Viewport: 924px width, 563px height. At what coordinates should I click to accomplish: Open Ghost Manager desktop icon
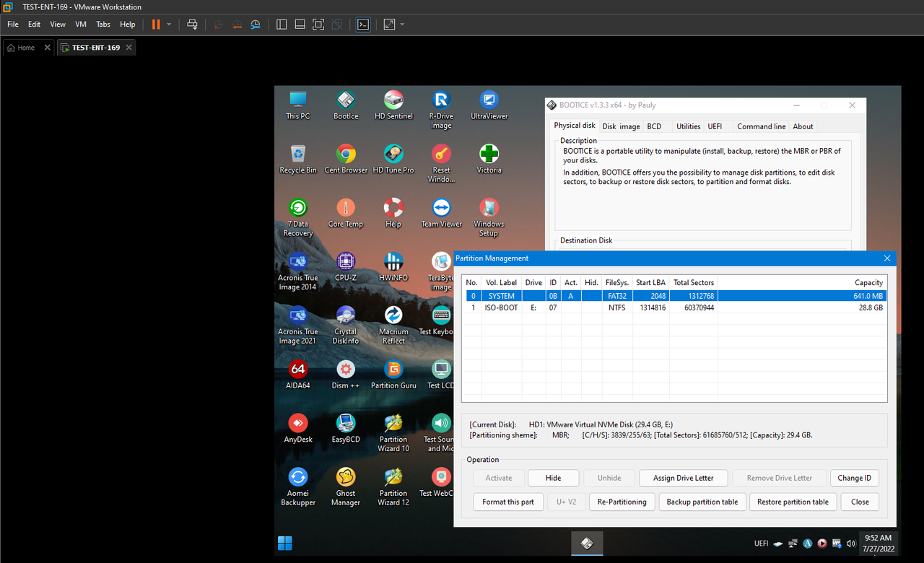(x=346, y=487)
